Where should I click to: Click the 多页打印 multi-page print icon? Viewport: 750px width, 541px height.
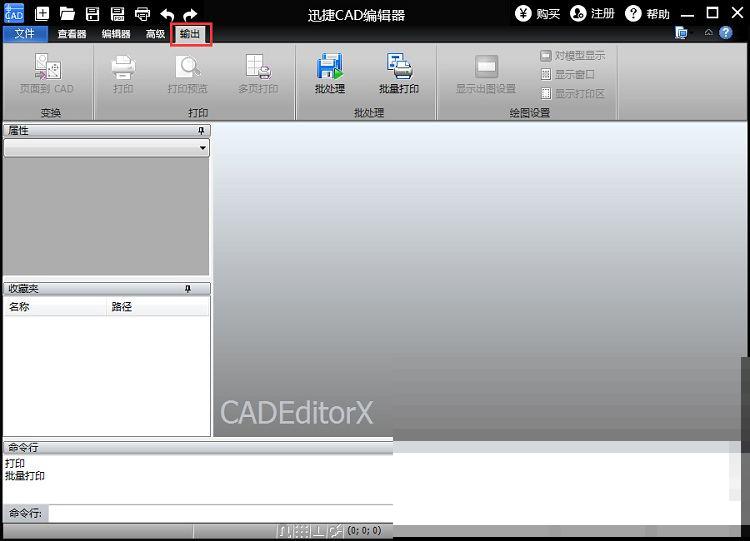coord(258,66)
